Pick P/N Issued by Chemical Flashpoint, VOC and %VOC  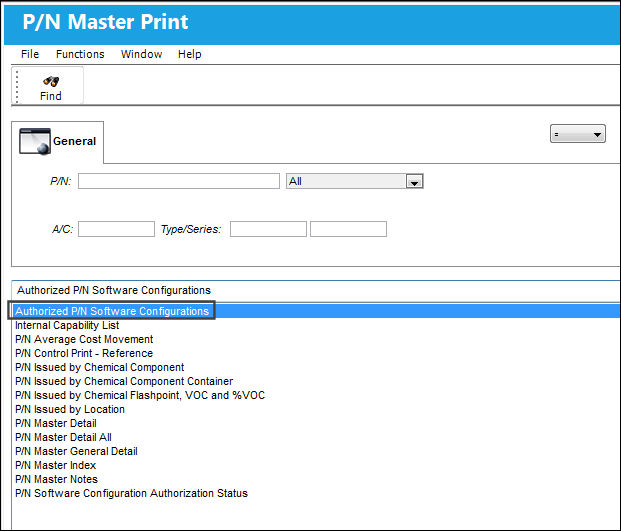(x=140, y=395)
